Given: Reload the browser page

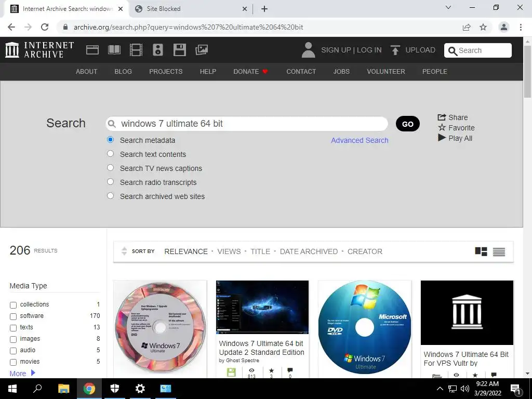Looking at the screenshot, I should [x=45, y=27].
